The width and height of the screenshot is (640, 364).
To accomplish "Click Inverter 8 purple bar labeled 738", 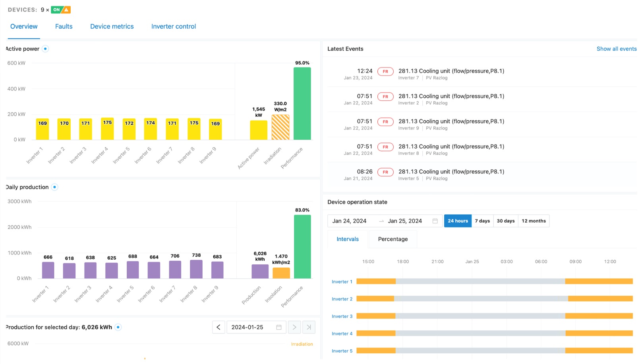I will [x=196, y=269].
